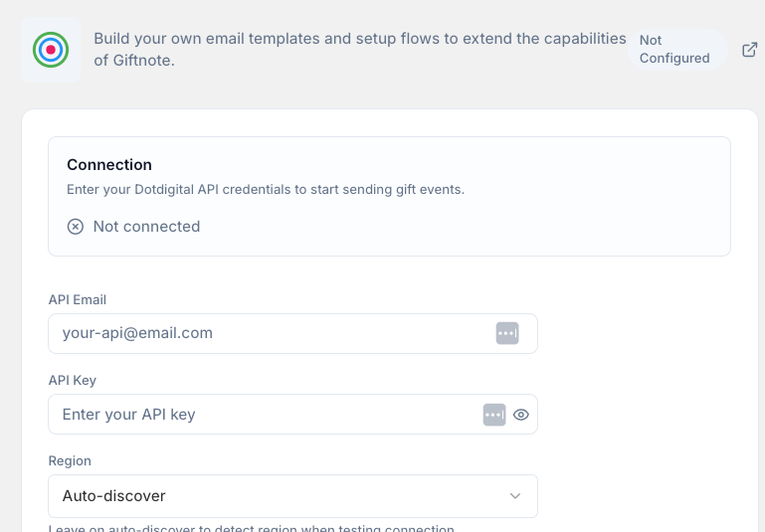The image size is (765, 532).
Task: Click the password manager icon in API Key field
Action: [x=494, y=415]
